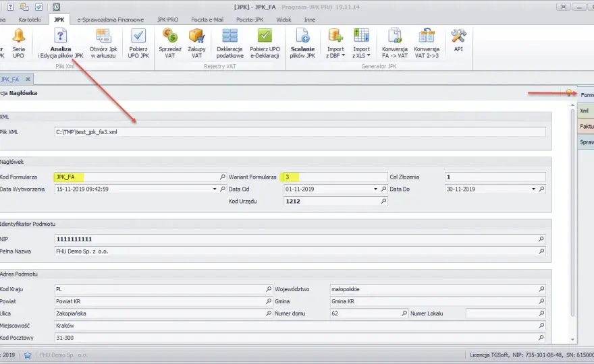Image resolution: width=594 pixels, height=364 pixels.
Task: Open Inne ribbon tab
Action: (x=310, y=20)
